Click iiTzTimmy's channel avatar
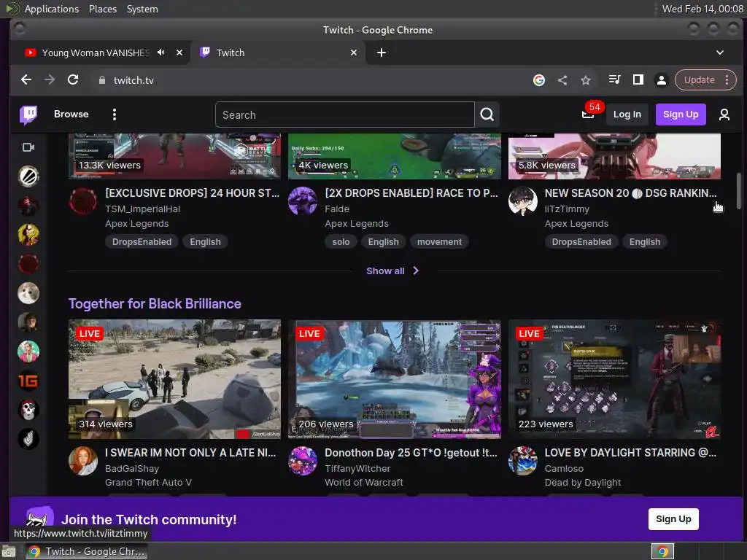This screenshot has width=747, height=560. 522,201
